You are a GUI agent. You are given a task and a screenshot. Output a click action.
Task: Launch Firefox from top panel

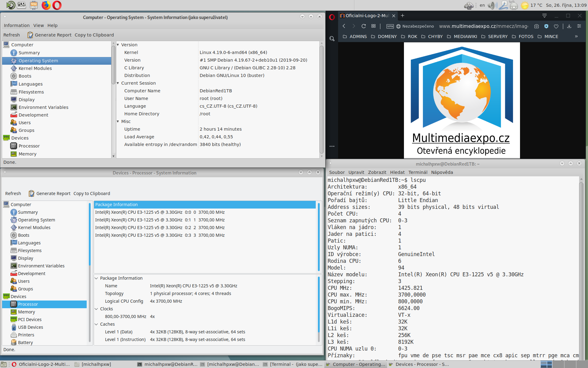point(46,5)
